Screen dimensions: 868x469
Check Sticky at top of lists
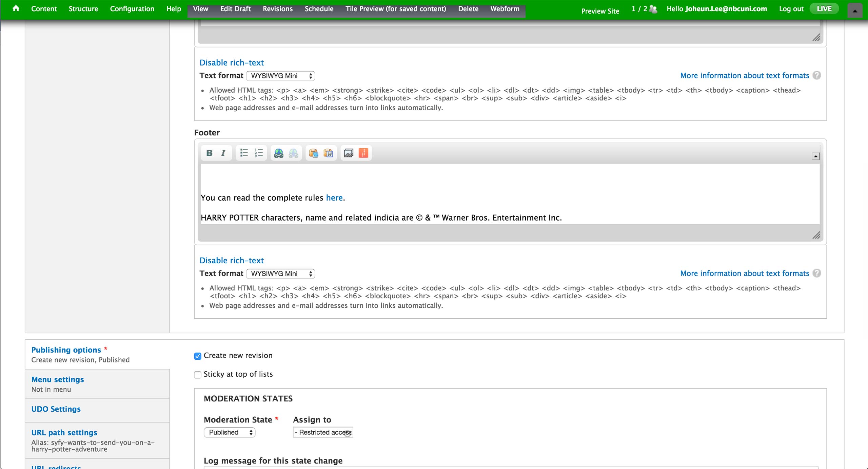pyautogui.click(x=198, y=375)
